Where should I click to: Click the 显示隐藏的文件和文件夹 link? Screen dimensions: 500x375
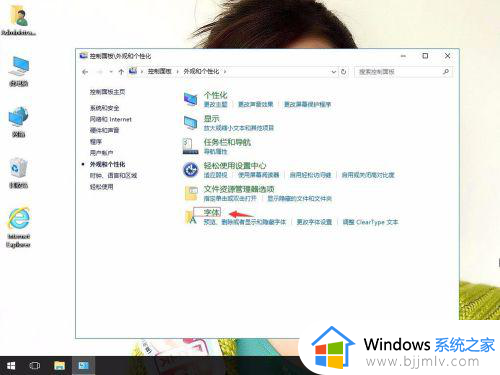[300, 199]
